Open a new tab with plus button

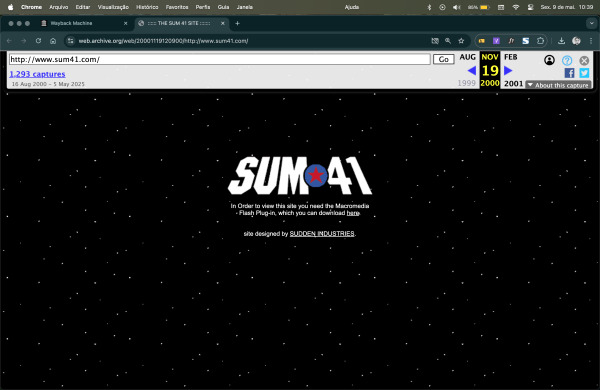click(x=237, y=23)
